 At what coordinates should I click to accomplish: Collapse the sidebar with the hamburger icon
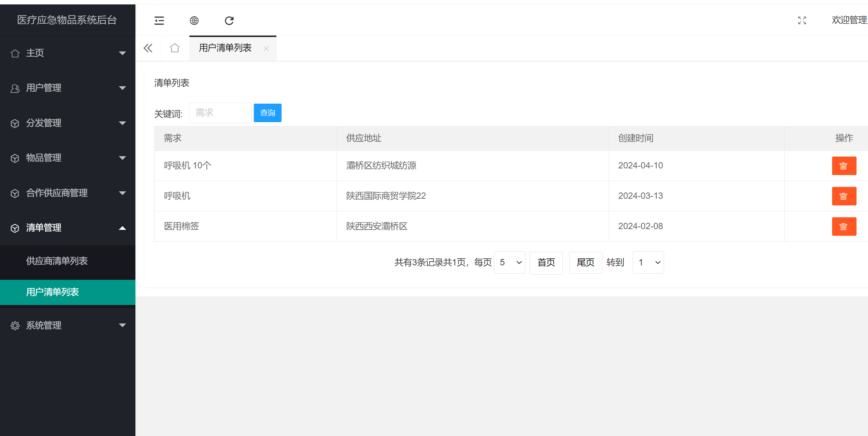pos(159,20)
